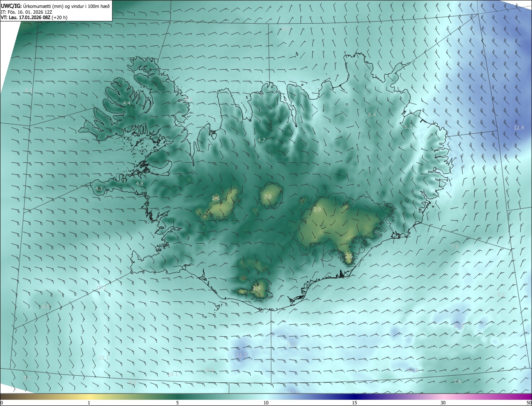Click the 3.0 value on the central glacier
The height and width of the screenshot is (406, 532).
(x=268, y=196)
